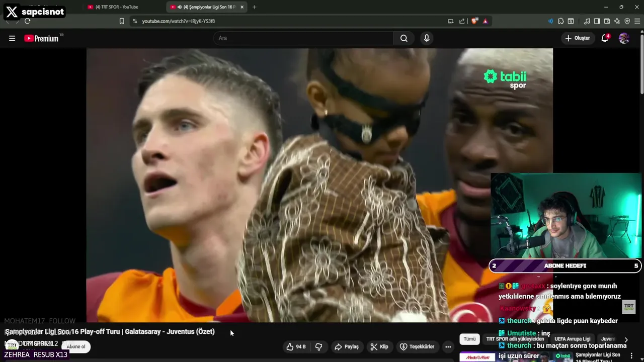
Task: Share the page via address bar icon
Action: coord(462,21)
